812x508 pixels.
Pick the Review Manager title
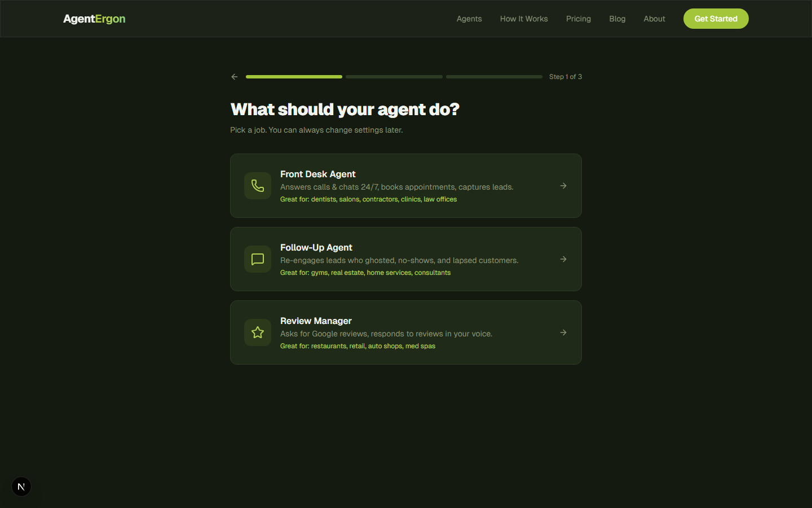[x=316, y=321]
